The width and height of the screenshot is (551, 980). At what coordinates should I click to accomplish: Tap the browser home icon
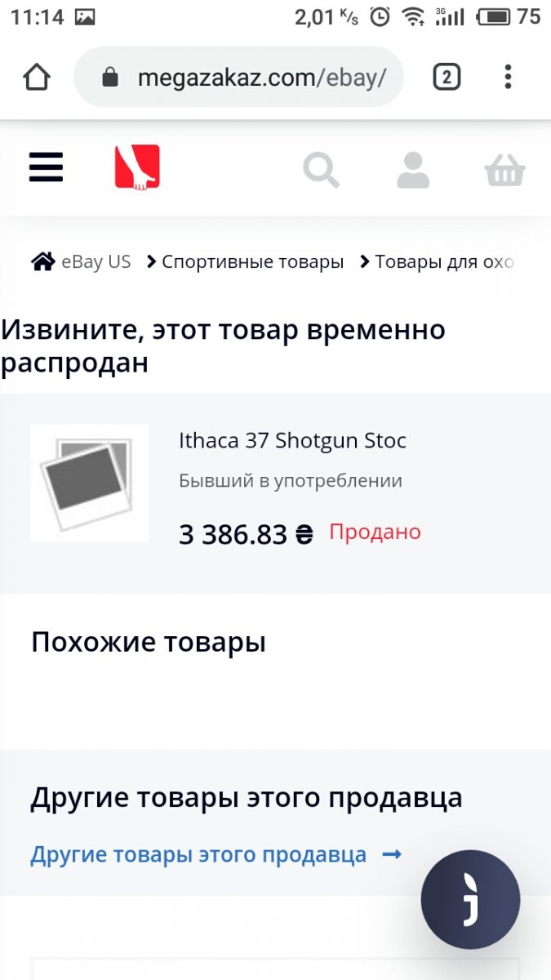[37, 78]
